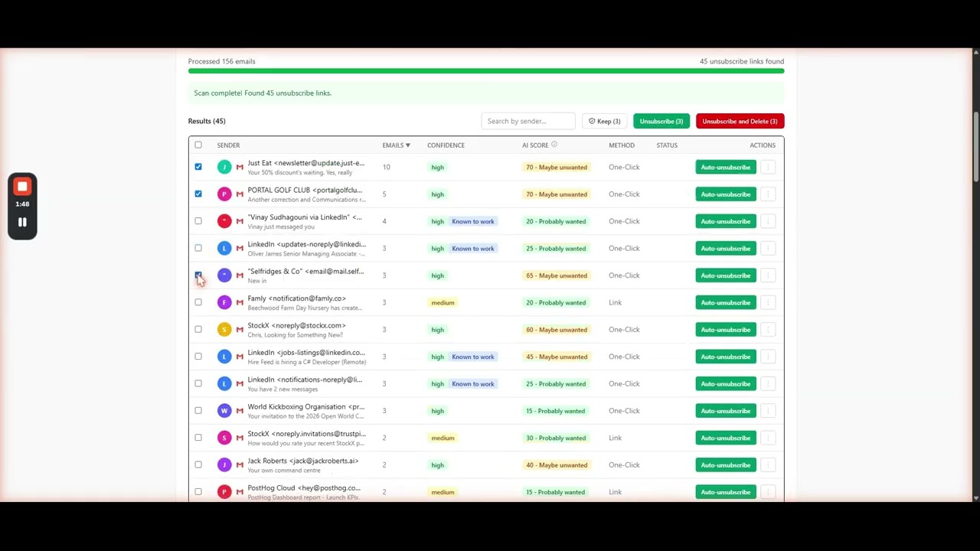Focus the Search by sender field

click(x=528, y=121)
